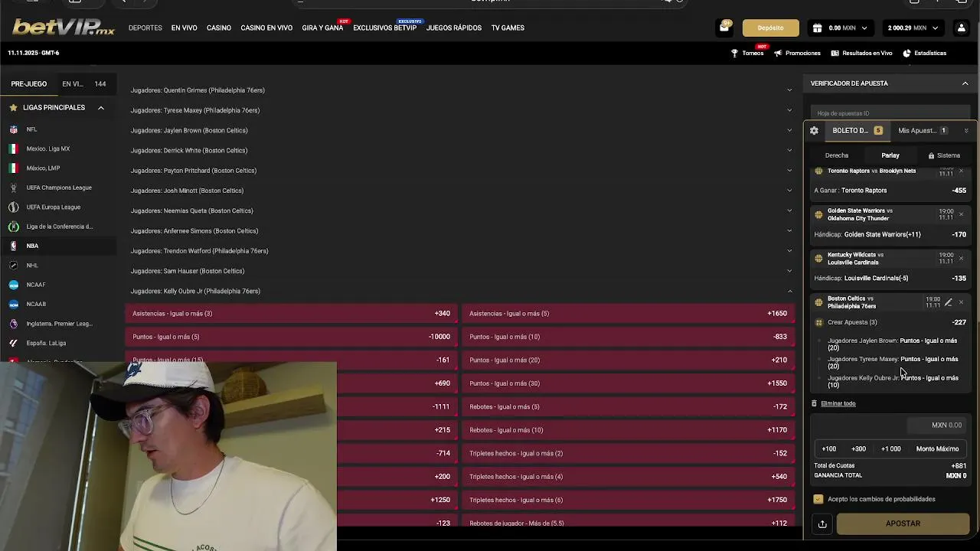Edit the Boston Celtics bet builder pencil
Viewport: 980px width, 551px height.
(x=948, y=302)
